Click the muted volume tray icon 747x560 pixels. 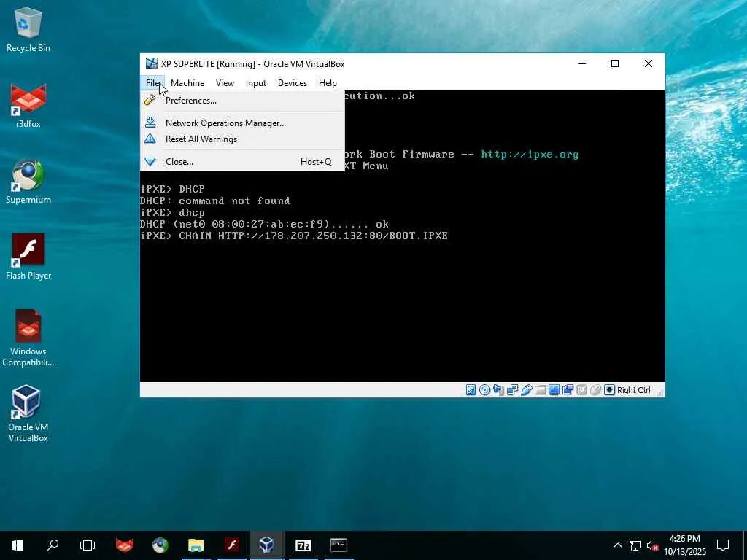click(x=653, y=545)
